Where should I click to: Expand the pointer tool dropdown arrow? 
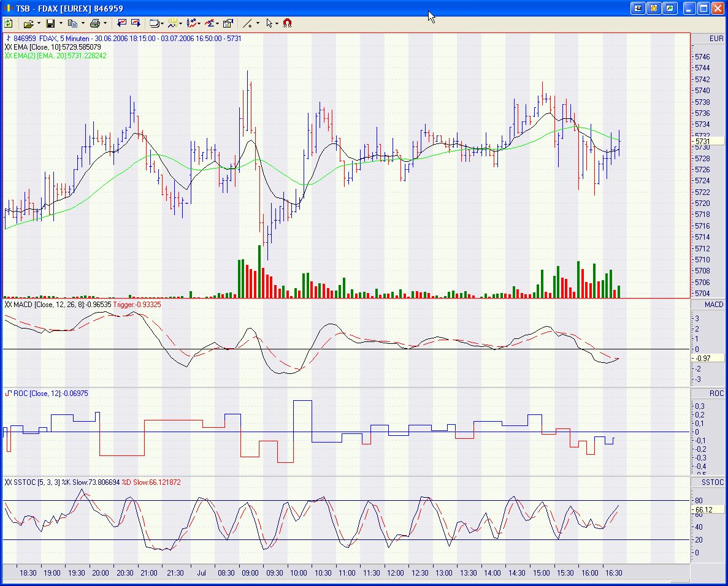tap(277, 23)
